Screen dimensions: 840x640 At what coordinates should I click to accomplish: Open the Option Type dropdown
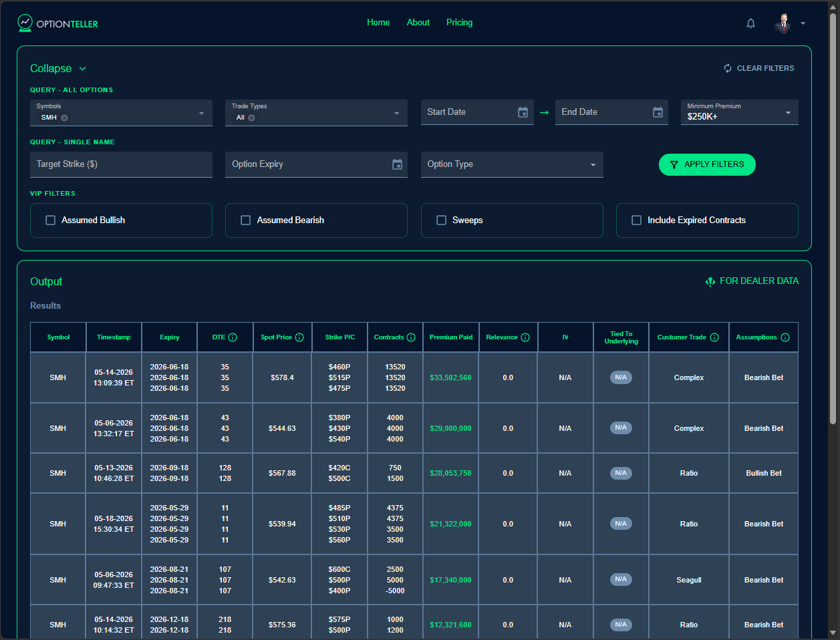(x=512, y=164)
